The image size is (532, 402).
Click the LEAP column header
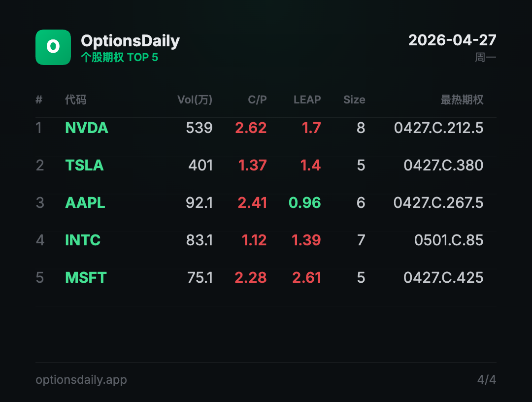coord(307,100)
